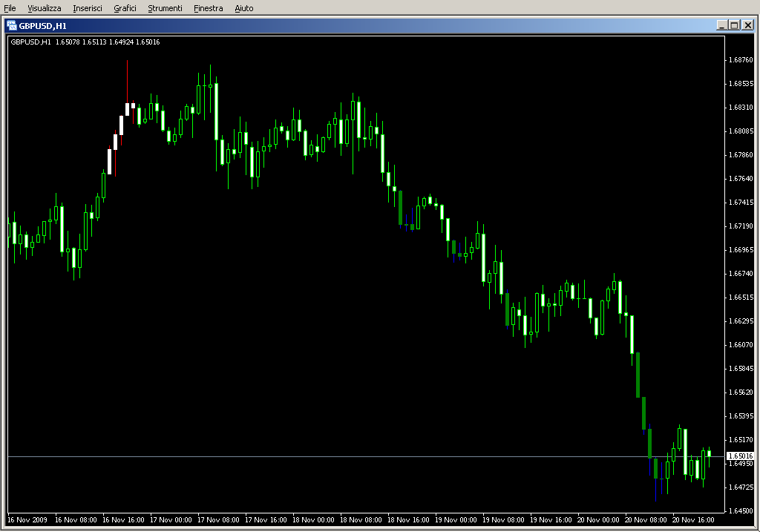
Task: Click the 18 Nov 08:00 time label
Action: [361, 520]
